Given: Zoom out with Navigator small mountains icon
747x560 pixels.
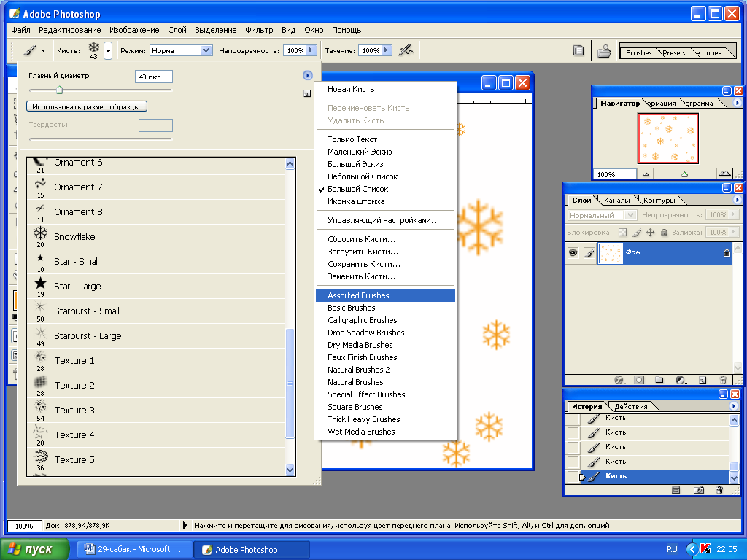Looking at the screenshot, I should click(646, 174).
